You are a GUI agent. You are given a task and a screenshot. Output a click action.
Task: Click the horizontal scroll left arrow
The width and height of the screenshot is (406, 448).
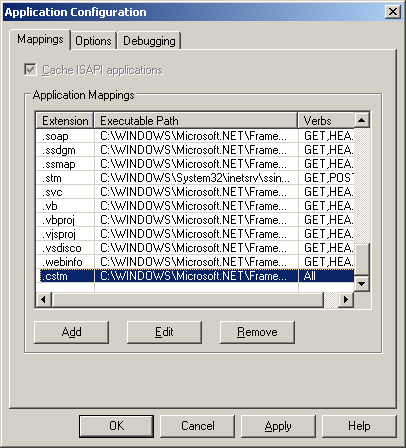point(43,299)
